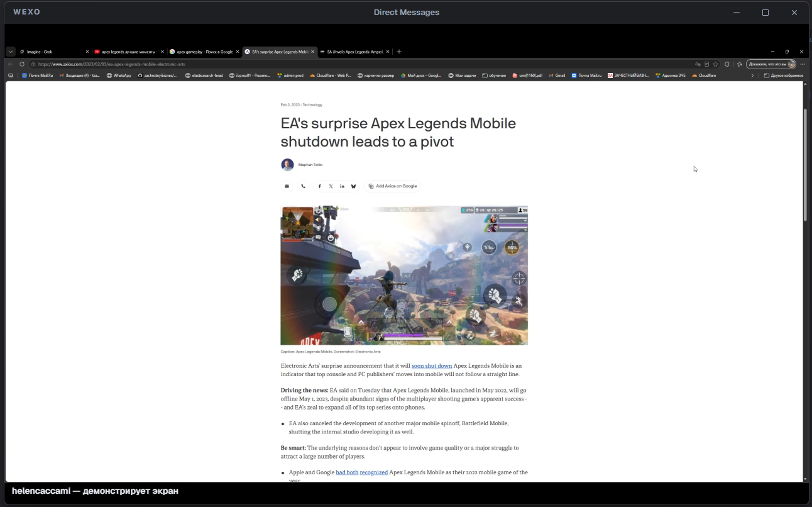812x507 pixels.
Task: Open Stephen Totilo author name link
Action: [310, 165]
